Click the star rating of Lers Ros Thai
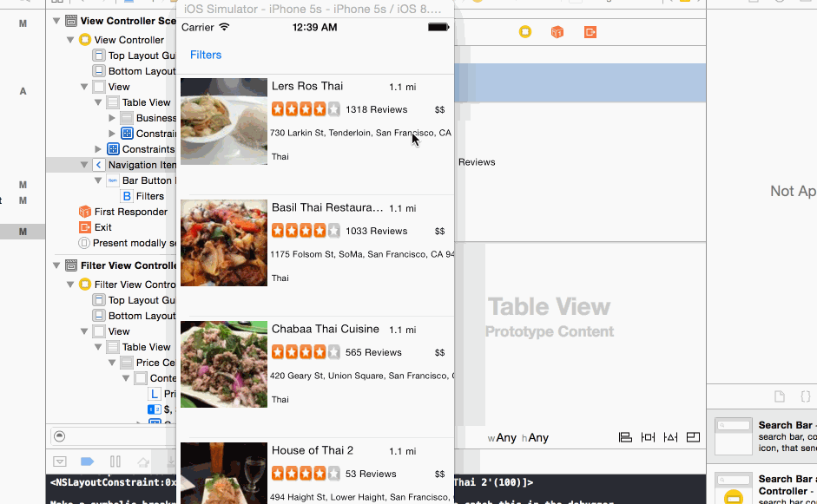The height and width of the screenshot is (504, 817). pyautogui.click(x=306, y=109)
